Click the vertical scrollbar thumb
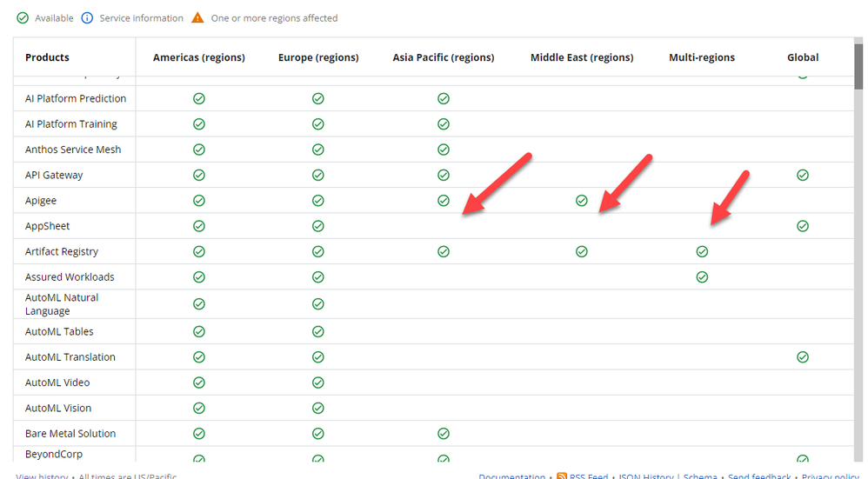Viewport: 868px width, 479px height. click(858, 66)
